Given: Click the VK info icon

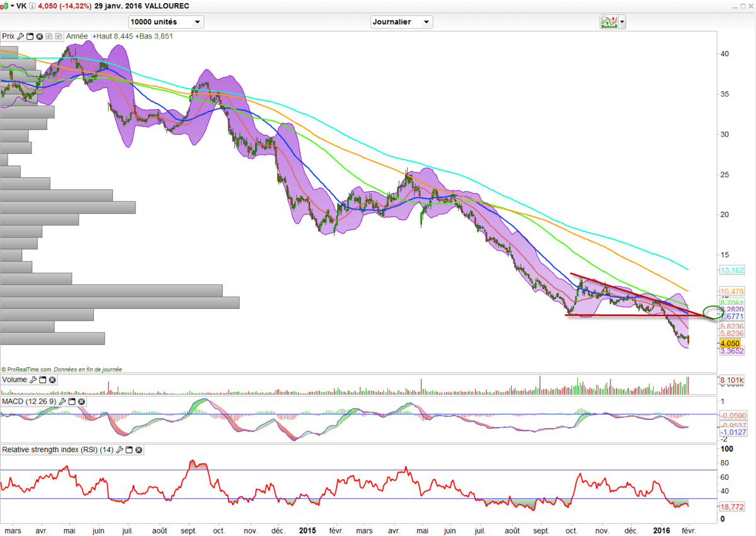Looking at the screenshot, I should pos(31,6).
